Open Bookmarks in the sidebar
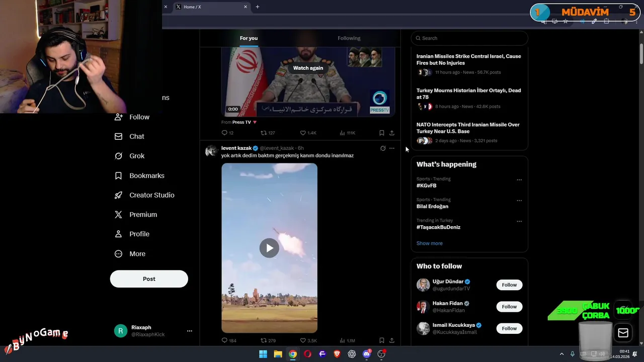 (139, 175)
